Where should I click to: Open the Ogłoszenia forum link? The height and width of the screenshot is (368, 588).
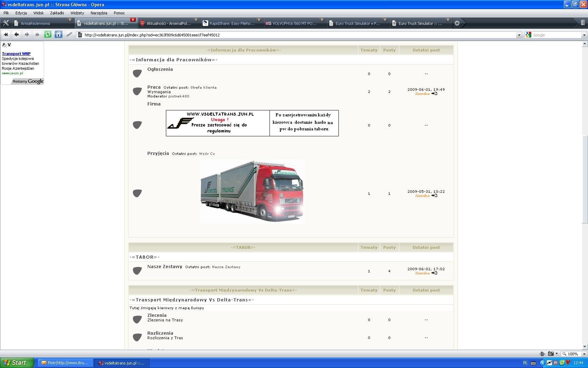pyautogui.click(x=160, y=69)
